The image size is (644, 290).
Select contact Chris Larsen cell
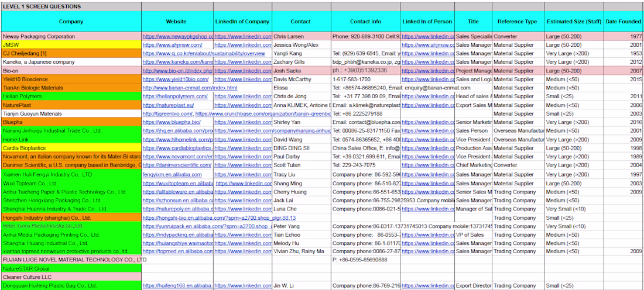[x=302, y=36]
